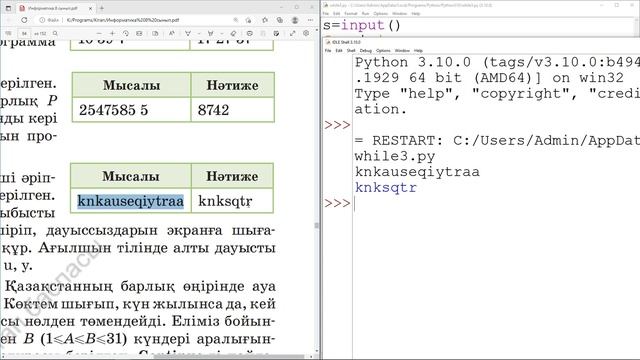View the file info icon in address bar

click(42, 20)
